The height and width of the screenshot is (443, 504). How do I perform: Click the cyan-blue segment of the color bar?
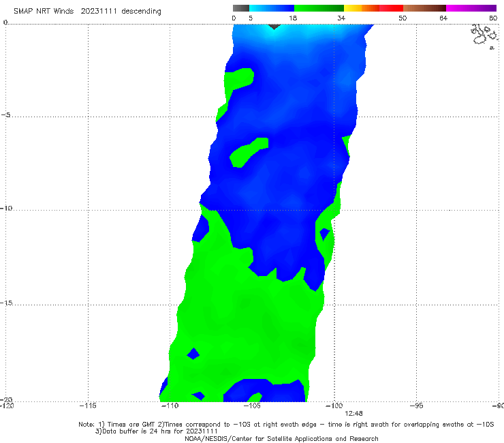[272, 8]
